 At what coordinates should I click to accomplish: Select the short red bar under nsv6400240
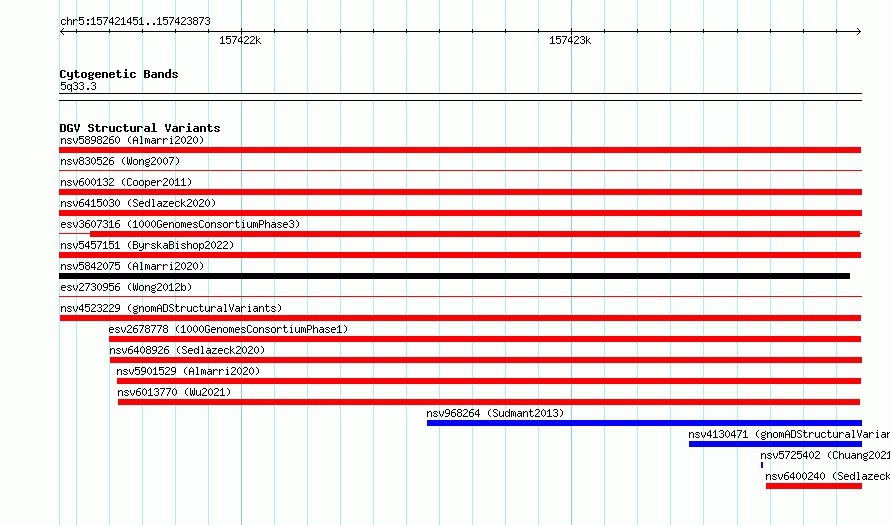point(813,486)
